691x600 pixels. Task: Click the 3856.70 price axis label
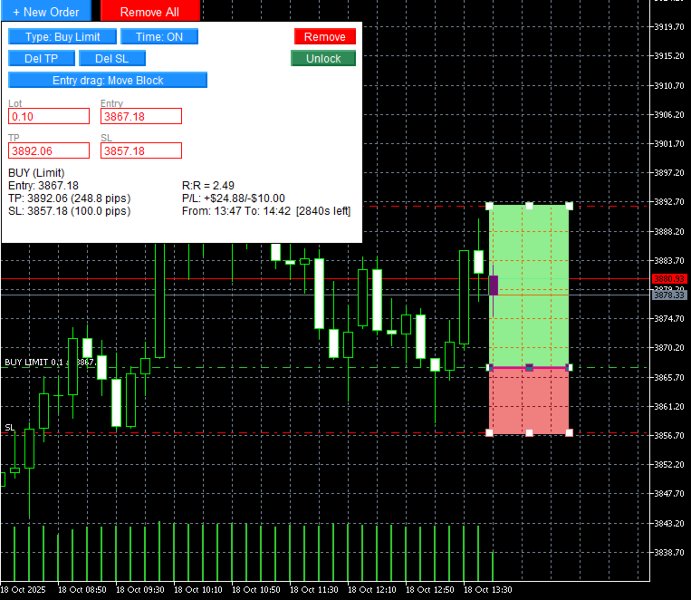[669, 435]
